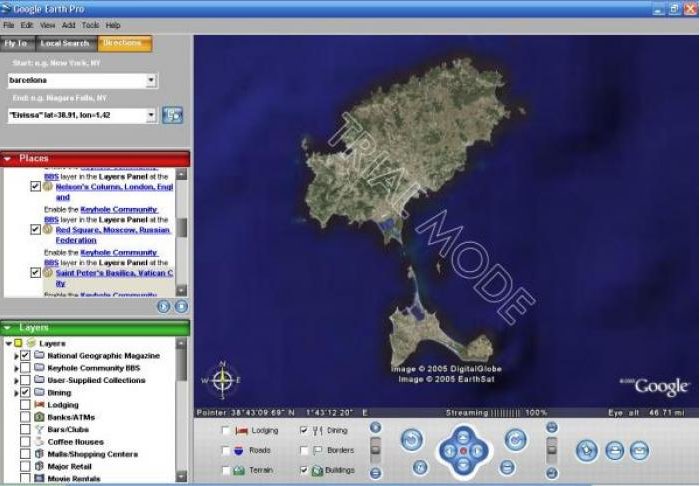Click the move left navigation arrow
The image size is (700, 486).
tap(449, 451)
